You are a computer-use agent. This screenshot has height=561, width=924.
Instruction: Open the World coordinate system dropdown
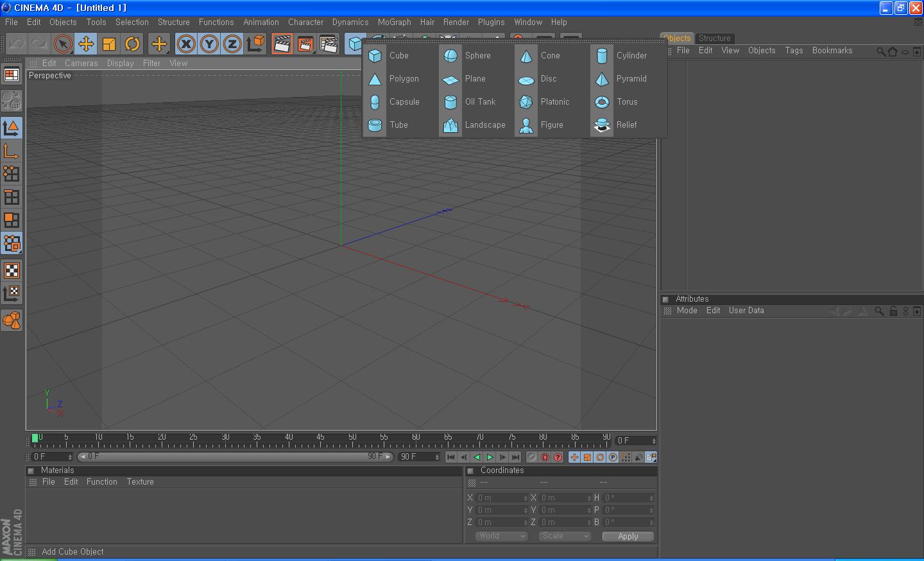pos(501,536)
